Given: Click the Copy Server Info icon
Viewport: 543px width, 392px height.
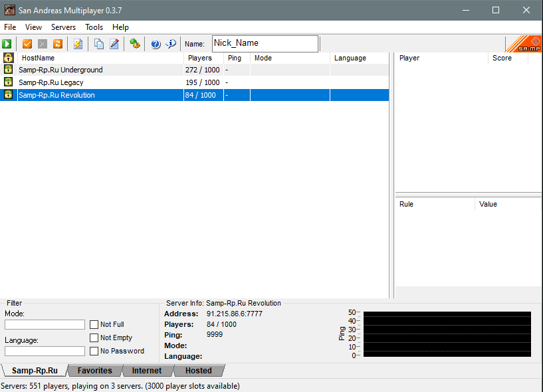Looking at the screenshot, I should (99, 44).
